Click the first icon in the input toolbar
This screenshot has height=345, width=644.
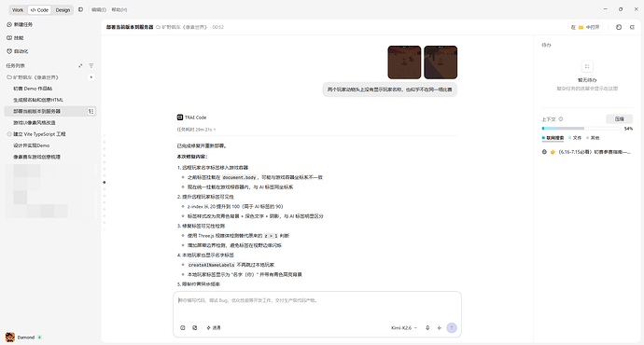tap(183, 328)
